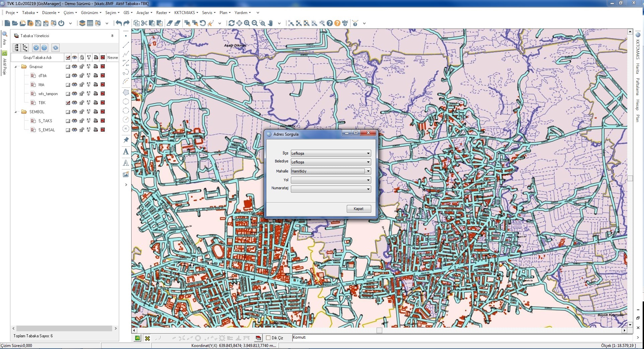Select the polyline drawing tool
Viewport: 644px width, 349px height.
coord(126,54)
